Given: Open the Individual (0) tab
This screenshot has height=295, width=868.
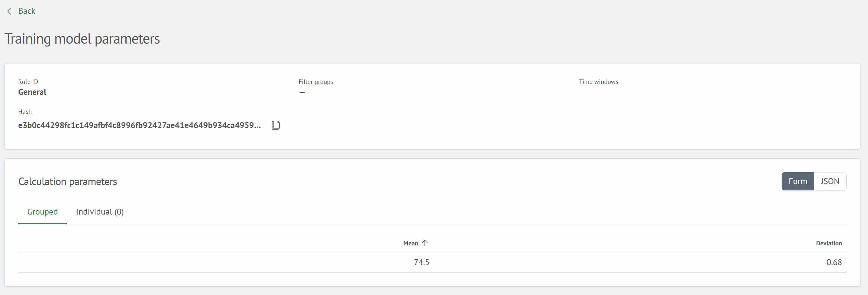Looking at the screenshot, I should tap(100, 212).
